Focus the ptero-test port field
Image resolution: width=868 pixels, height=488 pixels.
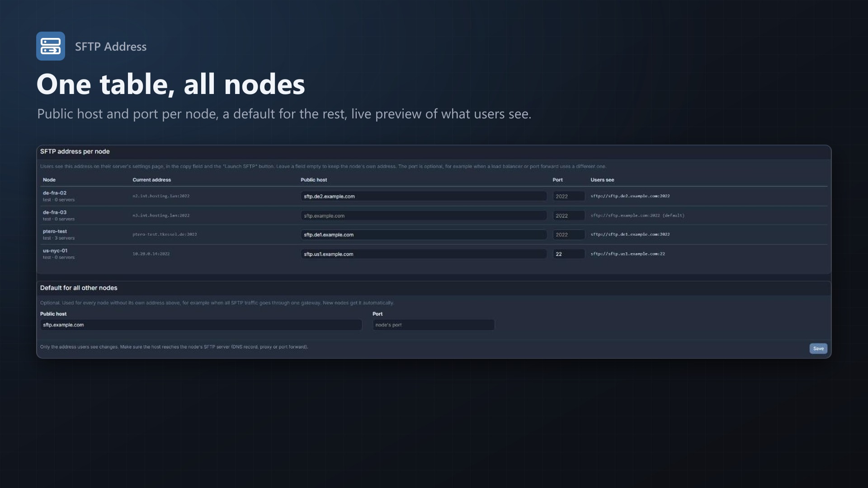[569, 235]
